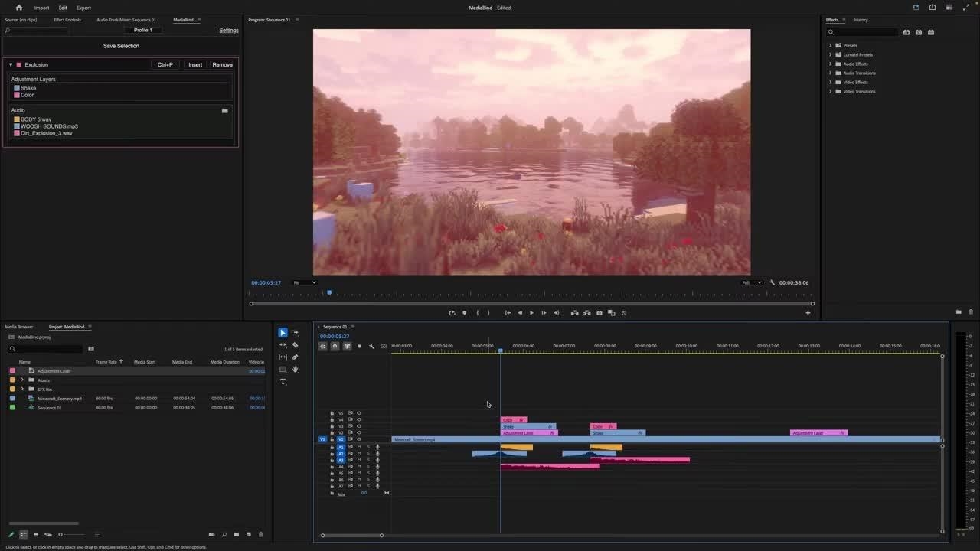Screen dimensions: 980x551
Task: Select the Pen tool
Action: (x=296, y=357)
